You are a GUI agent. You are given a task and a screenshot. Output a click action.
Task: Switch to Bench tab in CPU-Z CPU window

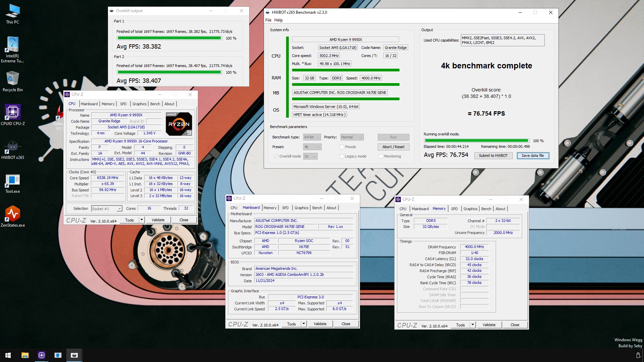coord(155,104)
